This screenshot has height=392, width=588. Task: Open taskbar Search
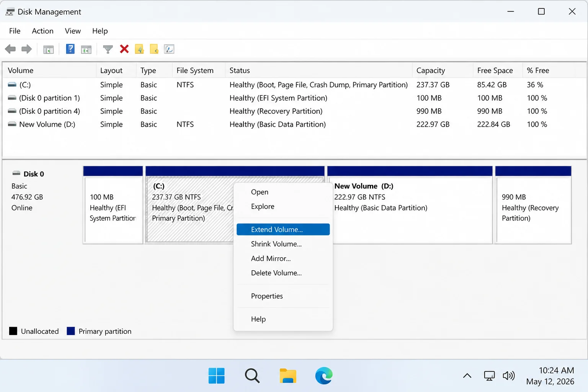click(252, 376)
